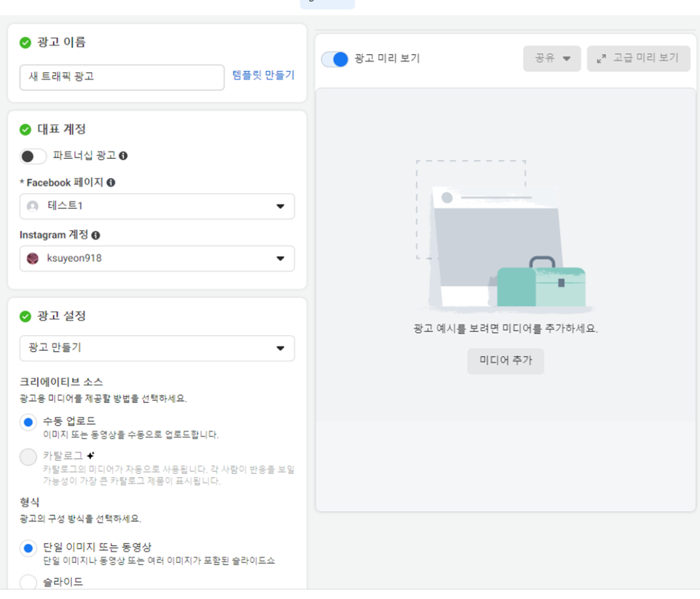Click the ksuyeon918 profile picture icon
The image size is (700, 599).
click(x=33, y=258)
